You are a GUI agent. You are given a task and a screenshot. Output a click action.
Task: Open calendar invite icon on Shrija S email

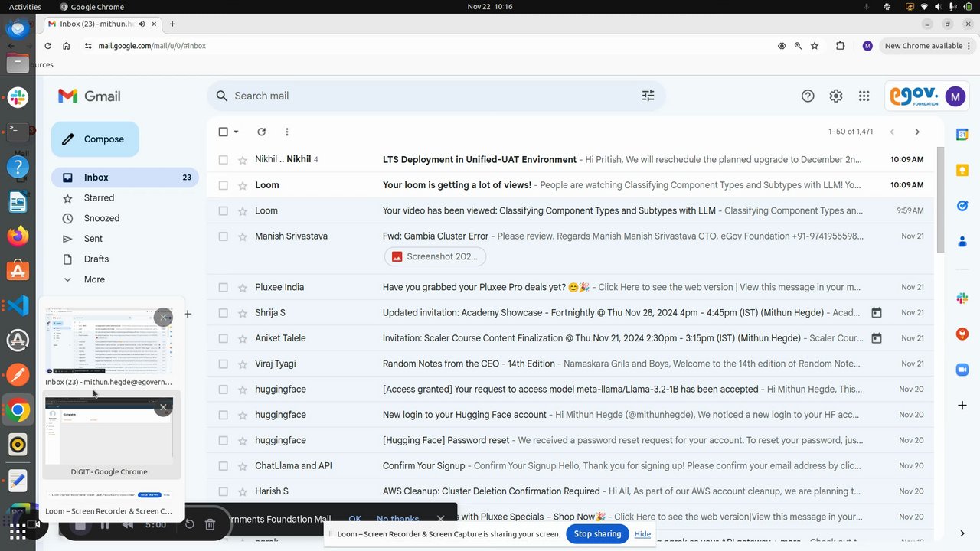coord(877,313)
